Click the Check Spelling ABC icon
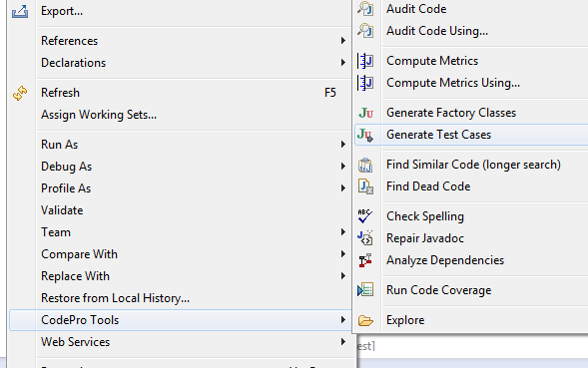The image size is (588, 368). [364, 216]
